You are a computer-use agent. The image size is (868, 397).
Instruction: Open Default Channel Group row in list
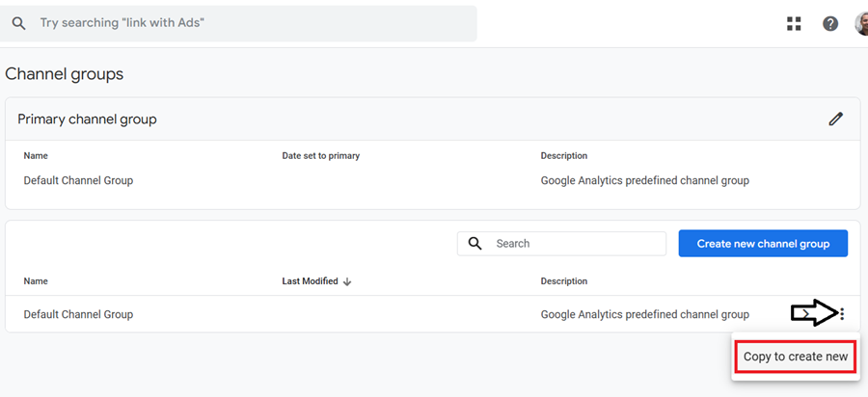coord(78,314)
